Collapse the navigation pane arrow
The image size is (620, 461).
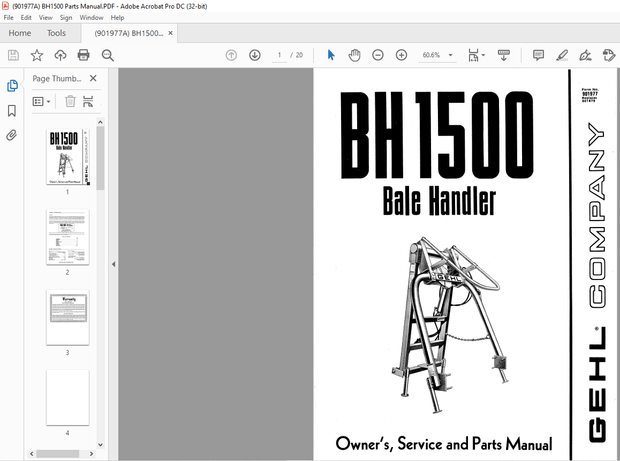point(113,264)
